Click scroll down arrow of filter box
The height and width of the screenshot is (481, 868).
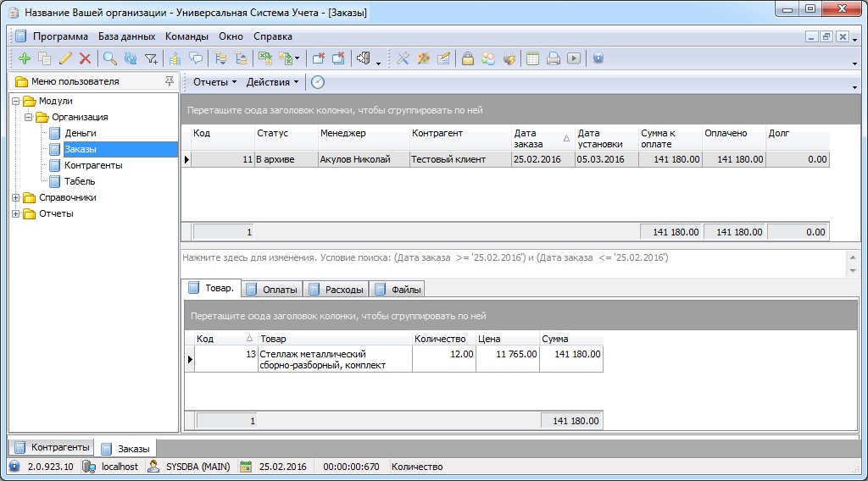[x=853, y=271]
